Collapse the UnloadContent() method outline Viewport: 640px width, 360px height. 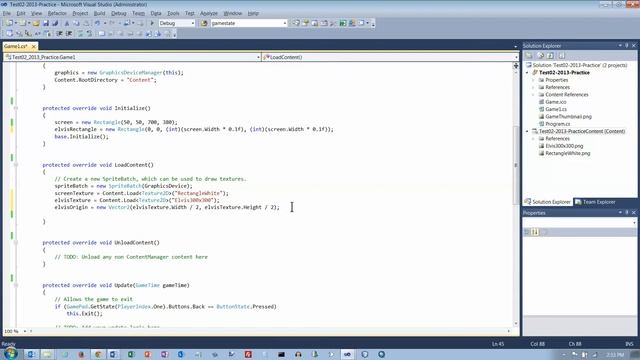[16, 242]
